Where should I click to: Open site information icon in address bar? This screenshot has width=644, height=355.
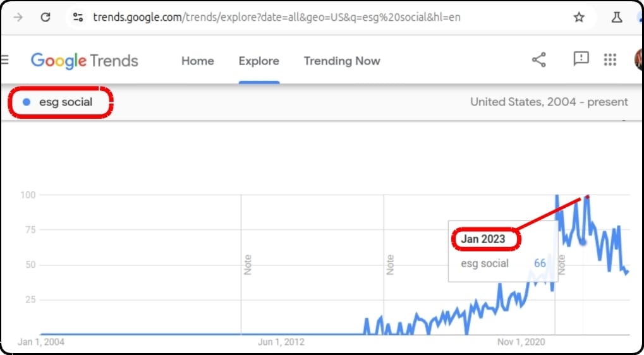(78, 17)
